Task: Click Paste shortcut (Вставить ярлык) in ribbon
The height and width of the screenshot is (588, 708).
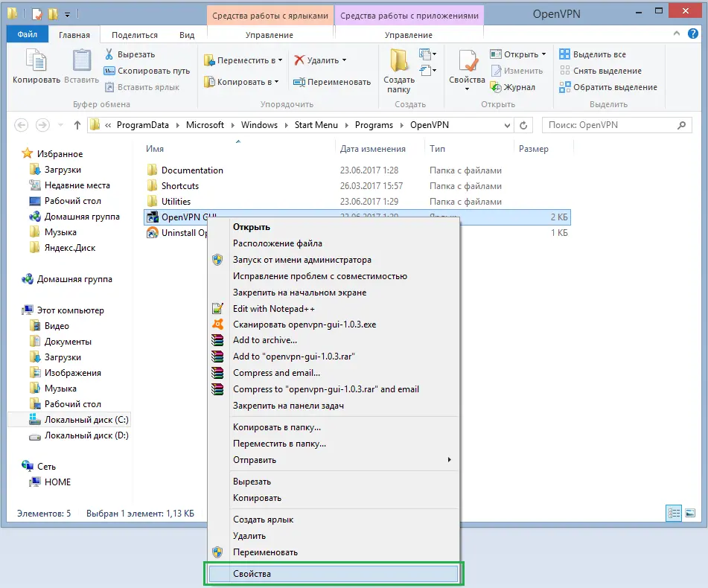Action: coord(141,87)
